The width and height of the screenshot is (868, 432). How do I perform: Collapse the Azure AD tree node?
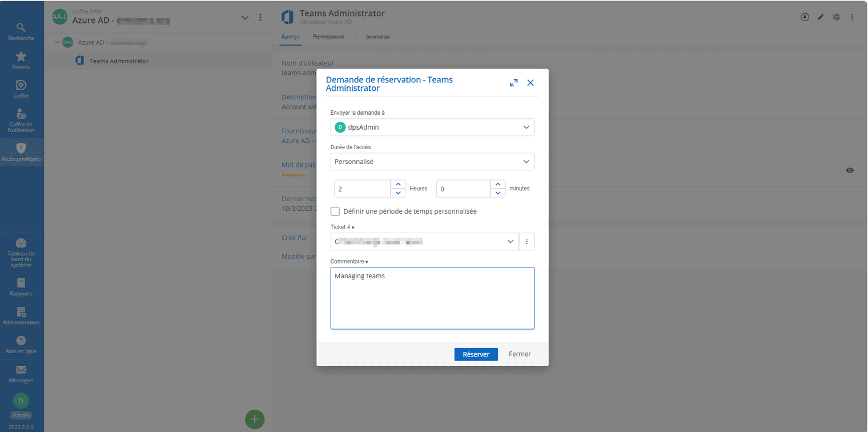(x=58, y=42)
